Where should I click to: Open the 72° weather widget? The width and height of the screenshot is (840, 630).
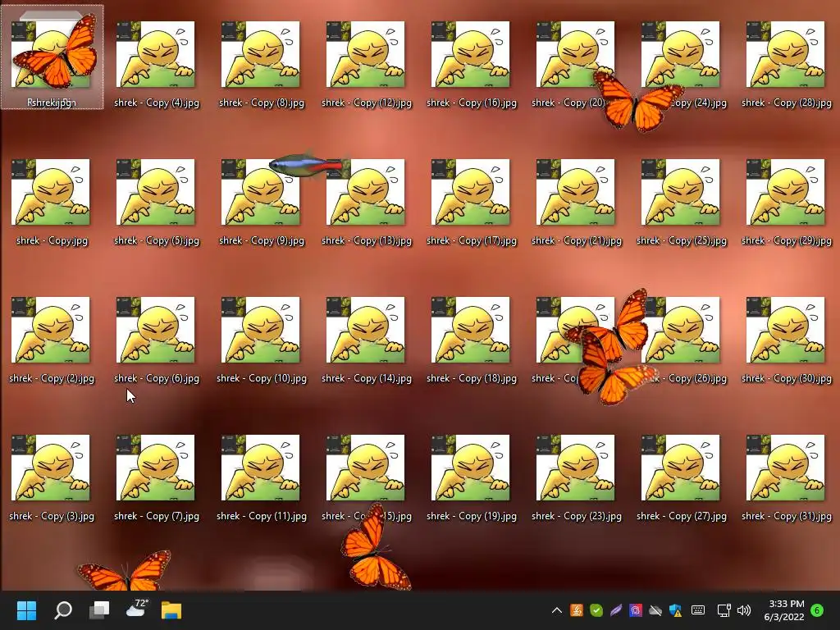[x=137, y=609]
